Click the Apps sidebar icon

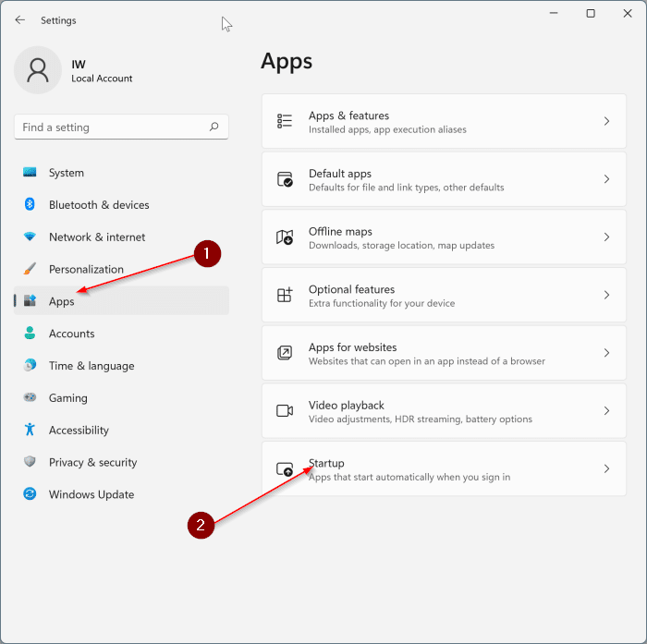[x=30, y=301]
